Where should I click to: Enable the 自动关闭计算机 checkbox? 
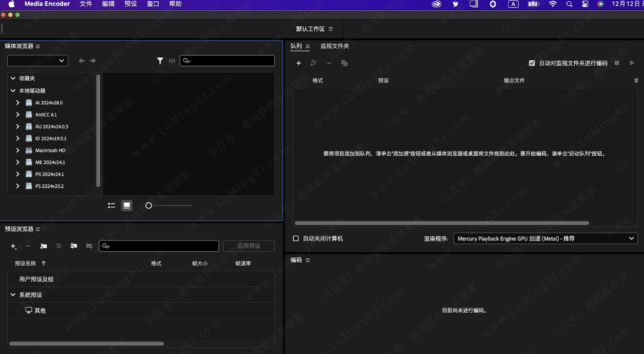click(295, 238)
